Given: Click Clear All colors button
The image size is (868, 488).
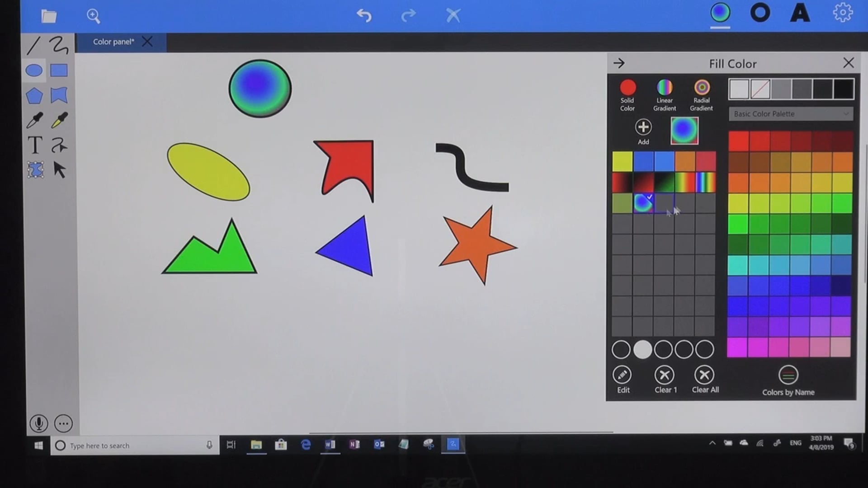Looking at the screenshot, I should click(704, 375).
